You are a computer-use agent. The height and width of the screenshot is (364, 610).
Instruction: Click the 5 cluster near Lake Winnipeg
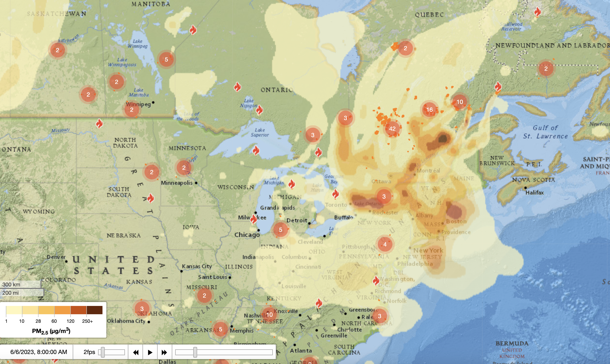point(166,59)
